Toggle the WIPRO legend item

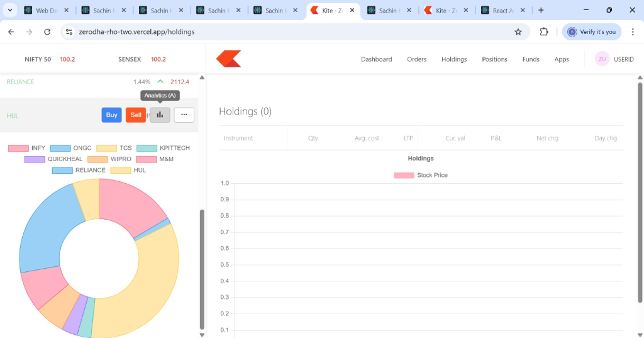tap(109, 159)
